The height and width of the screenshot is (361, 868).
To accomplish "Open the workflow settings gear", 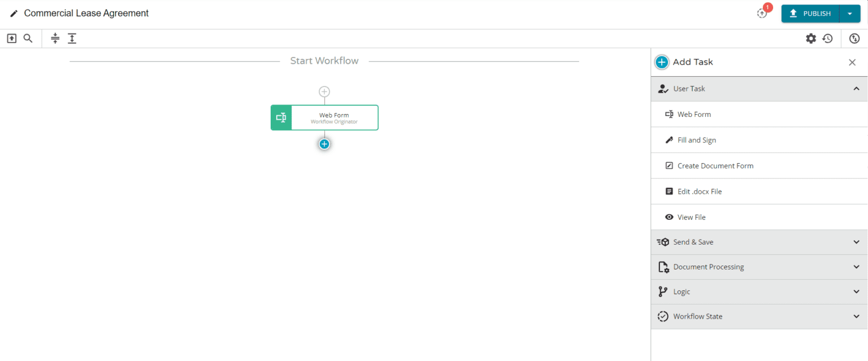I will 811,38.
